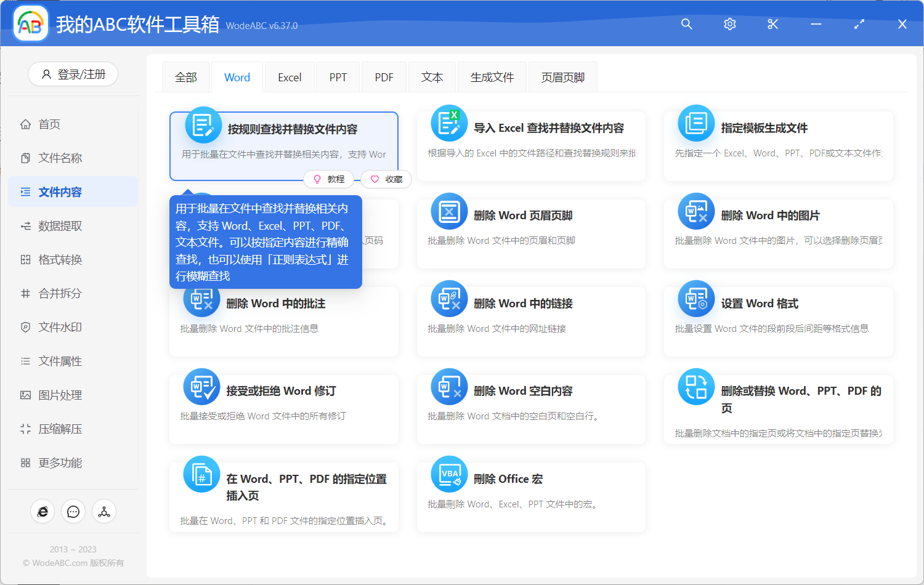Click the 登录/注册 button
Screen dimensions: 924x585
pos(73,74)
